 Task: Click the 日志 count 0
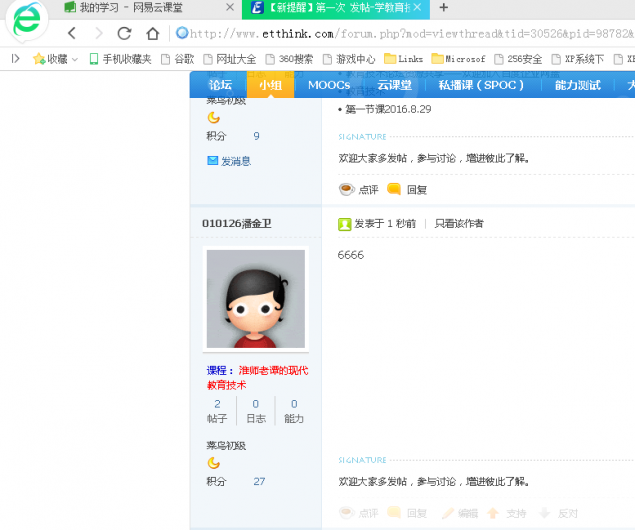point(256,404)
